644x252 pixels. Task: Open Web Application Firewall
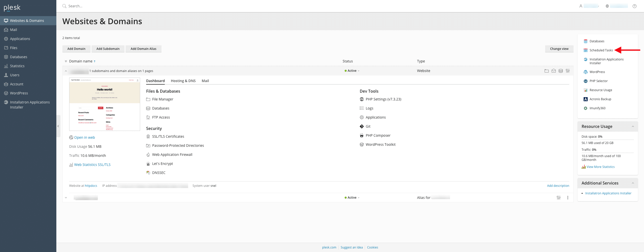[169, 155]
